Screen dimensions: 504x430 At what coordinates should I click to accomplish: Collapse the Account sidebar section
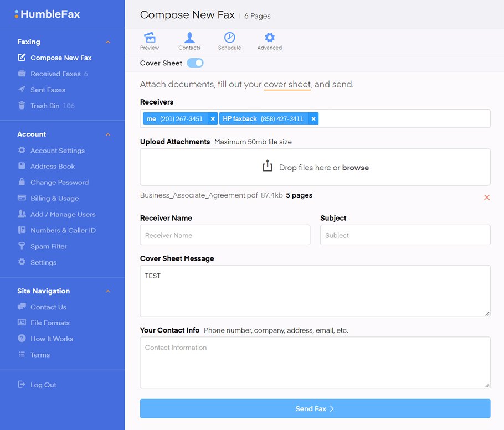(108, 134)
